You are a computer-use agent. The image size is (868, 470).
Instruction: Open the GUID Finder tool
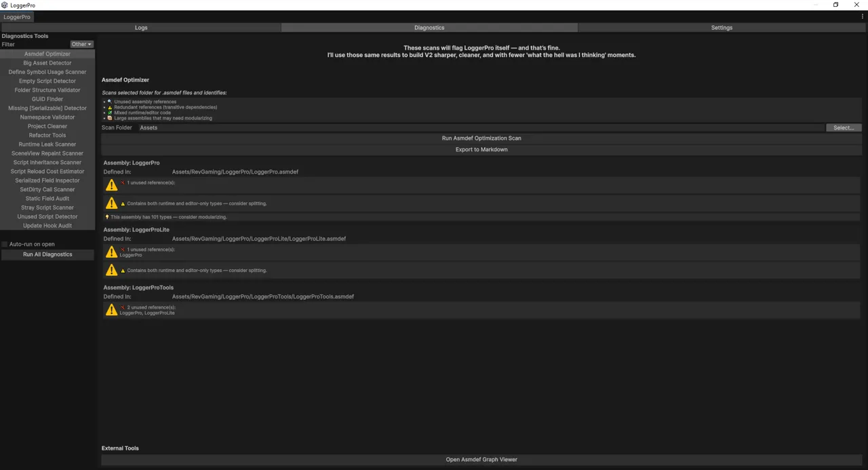pyautogui.click(x=47, y=99)
